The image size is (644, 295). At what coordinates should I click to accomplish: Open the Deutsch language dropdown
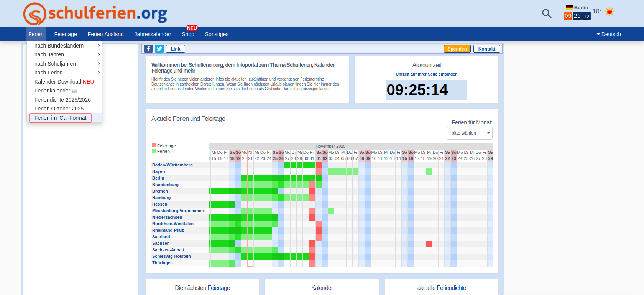[x=608, y=34]
